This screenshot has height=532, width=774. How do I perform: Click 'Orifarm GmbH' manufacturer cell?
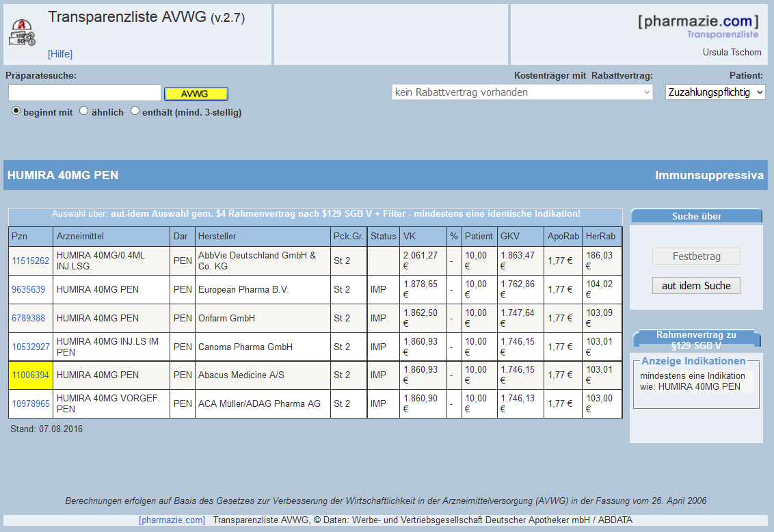pos(263,318)
